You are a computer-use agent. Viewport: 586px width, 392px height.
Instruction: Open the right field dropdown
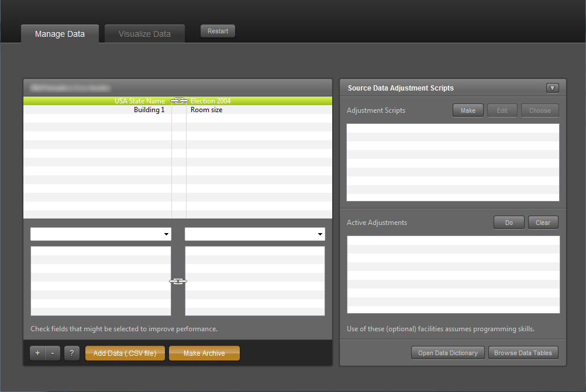click(255, 234)
